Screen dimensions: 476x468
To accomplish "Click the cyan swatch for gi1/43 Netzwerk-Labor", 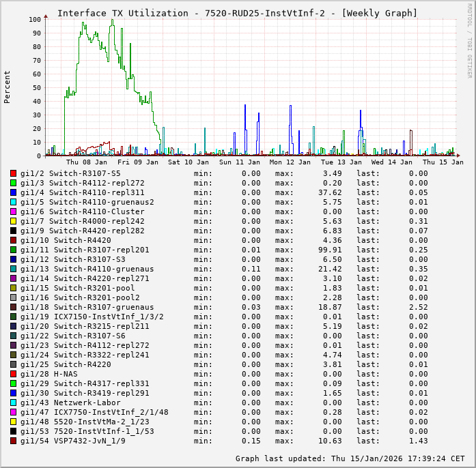I will 14,403.
